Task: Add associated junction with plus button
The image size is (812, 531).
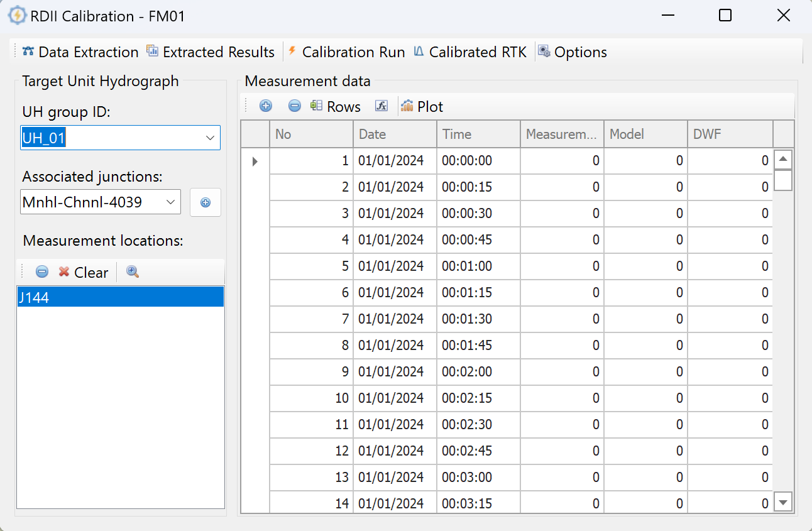Action: coord(206,202)
